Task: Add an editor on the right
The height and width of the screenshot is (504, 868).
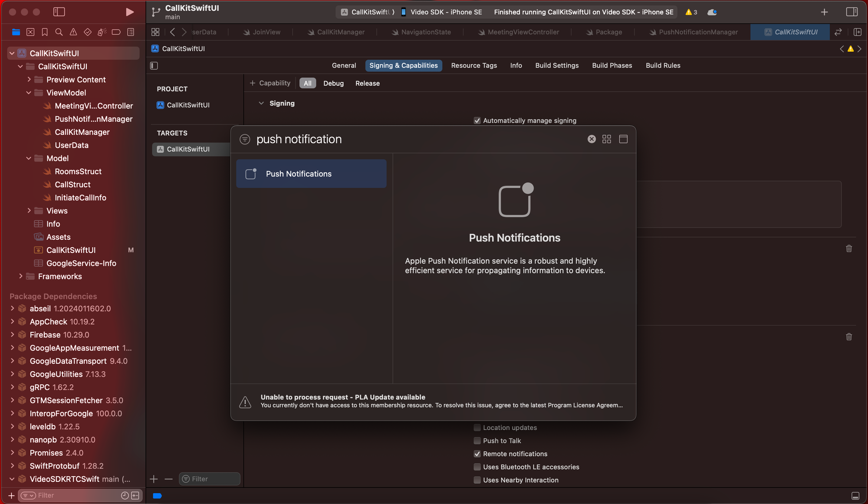Action: tap(858, 32)
